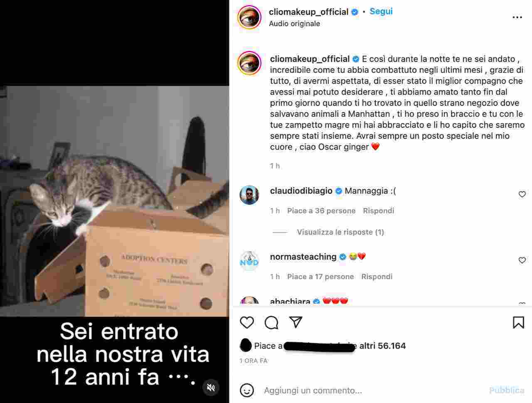Open cliomakeup_official profile picture in header

(249, 17)
